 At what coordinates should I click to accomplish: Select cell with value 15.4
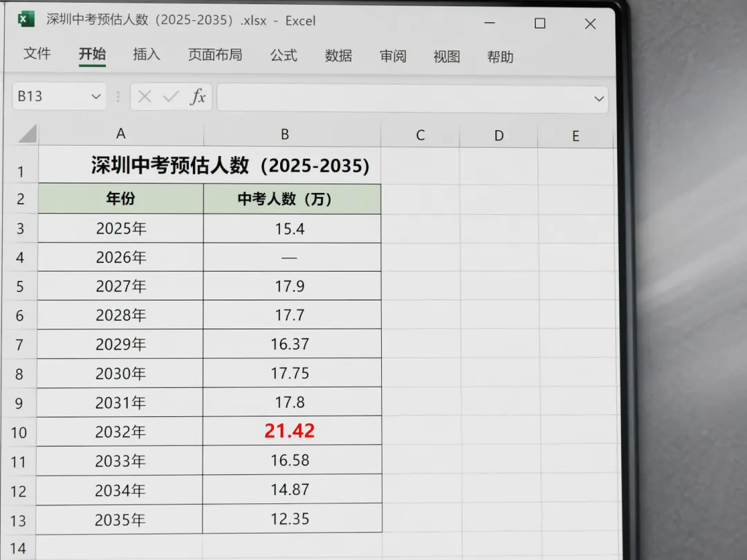[x=292, y=229]
